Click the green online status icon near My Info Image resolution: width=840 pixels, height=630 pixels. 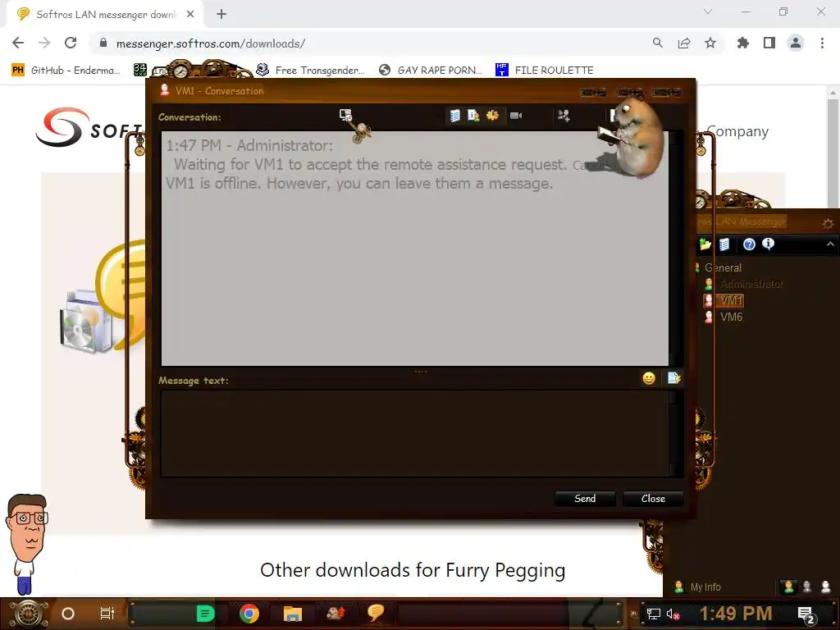click(788, 587)
